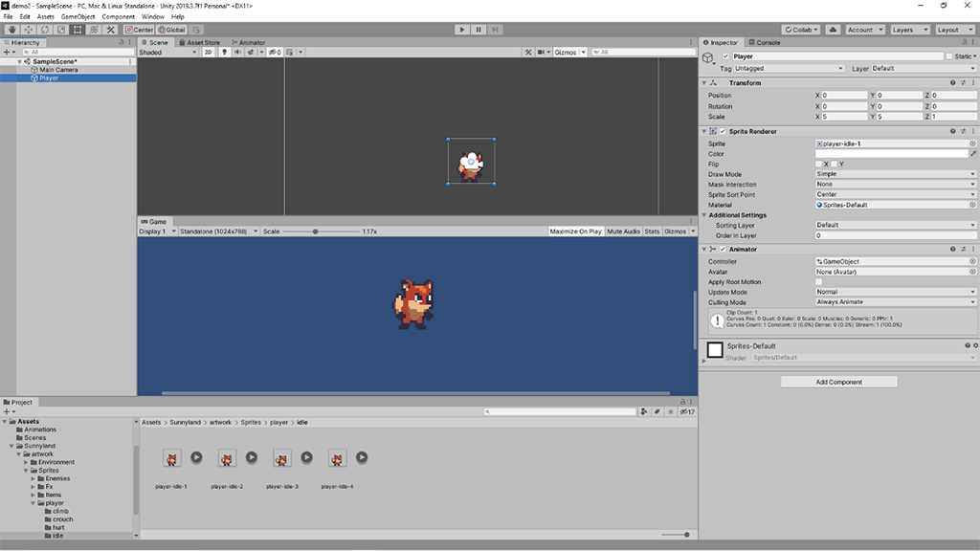Click the Sprite Renderer Color swatch

pos(890,153)
